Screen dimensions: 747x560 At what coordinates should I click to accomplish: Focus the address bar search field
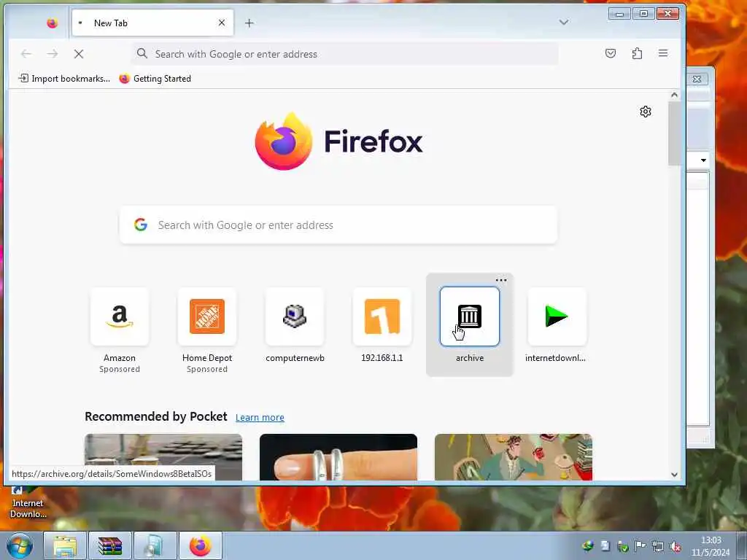pos(344,54)
